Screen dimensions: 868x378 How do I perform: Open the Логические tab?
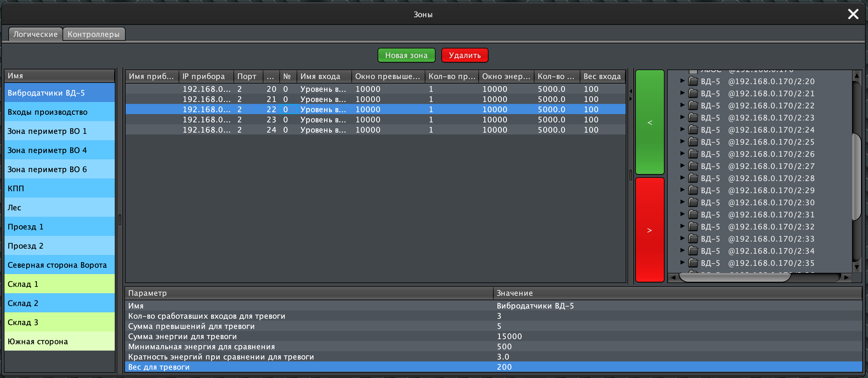pyautogui.click(x=35, y=34)
